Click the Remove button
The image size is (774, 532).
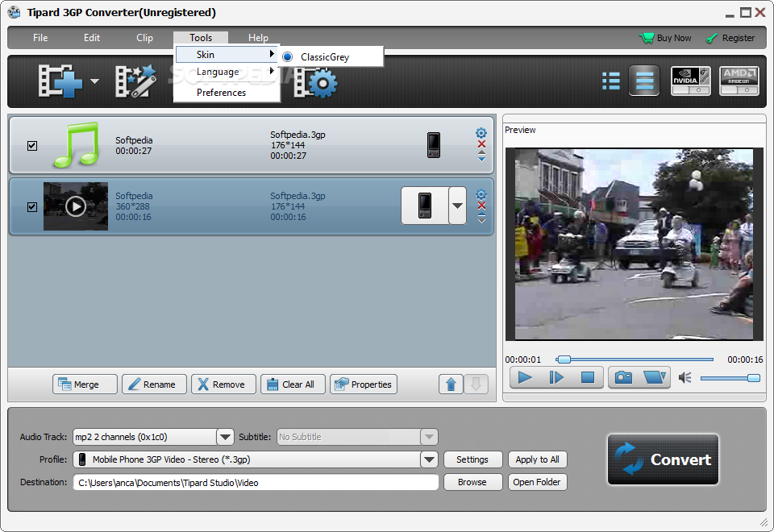click(x=223, y=384)
